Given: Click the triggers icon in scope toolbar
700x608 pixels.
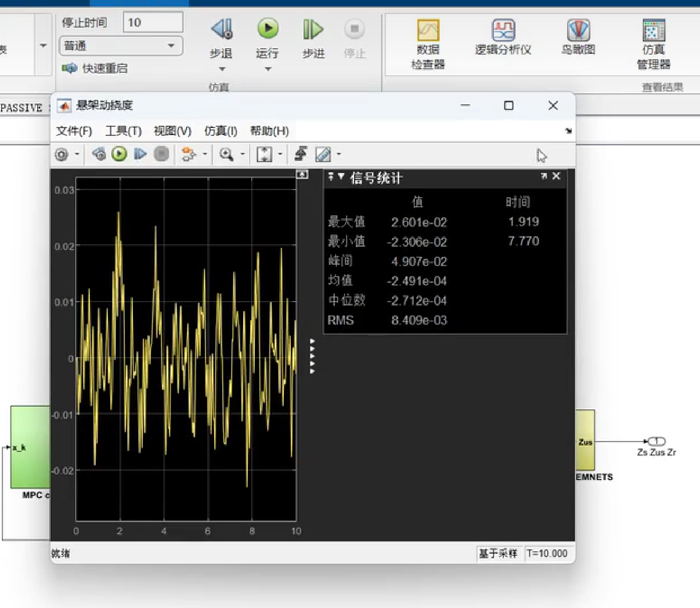Looking at the screenshot, I should tap(301, 154).
